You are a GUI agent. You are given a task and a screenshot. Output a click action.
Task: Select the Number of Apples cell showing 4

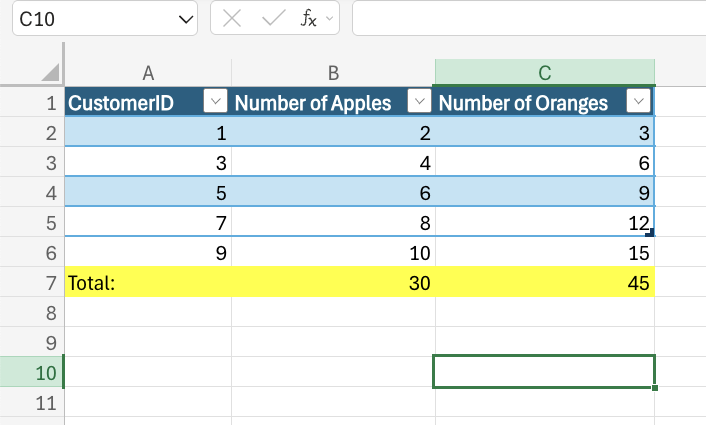pos(333,162)
